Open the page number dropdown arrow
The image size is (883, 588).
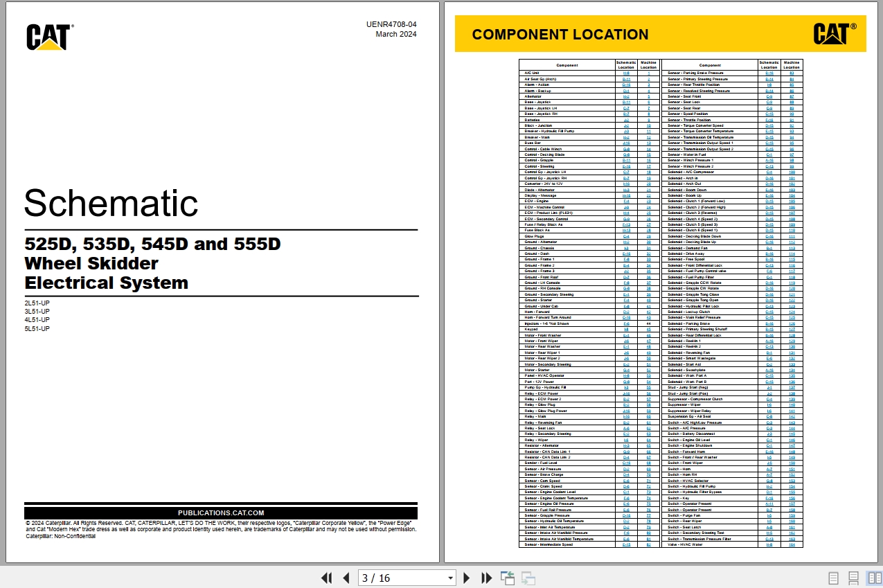click(450, 578)
